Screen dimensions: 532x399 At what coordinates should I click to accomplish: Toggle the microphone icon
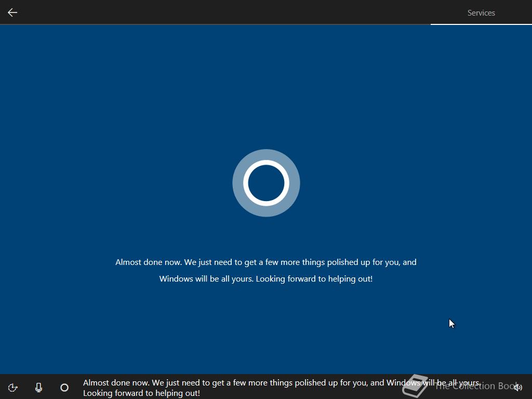click(x=38, y=388)
